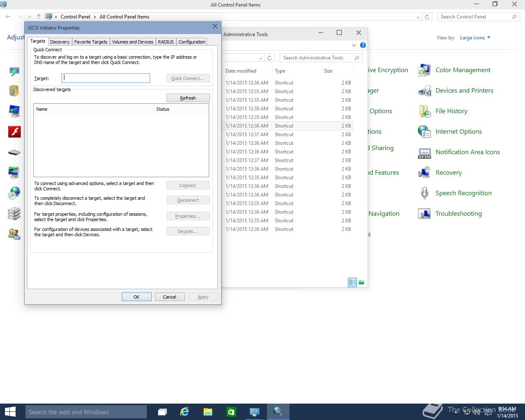Viewport: 525px width, 420px height.
Task: Open the Windows Store taskbar icon
Action: [231, 412]
